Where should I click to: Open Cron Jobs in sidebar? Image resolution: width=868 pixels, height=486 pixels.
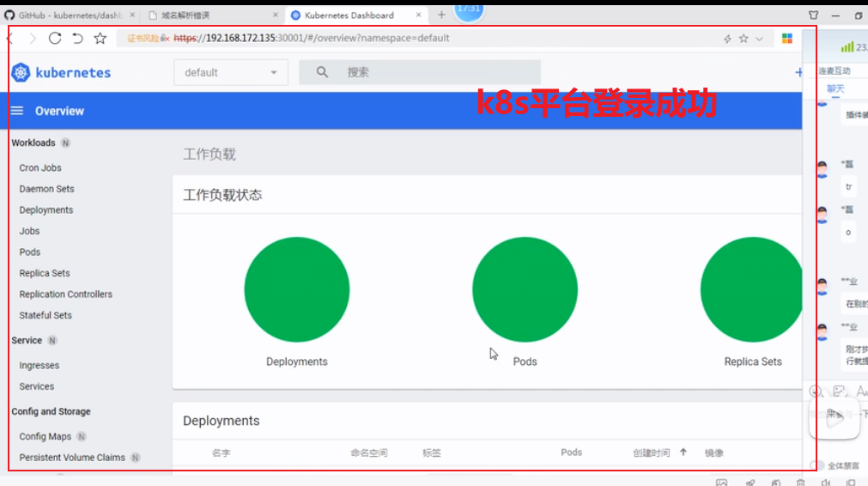(40, 167)
